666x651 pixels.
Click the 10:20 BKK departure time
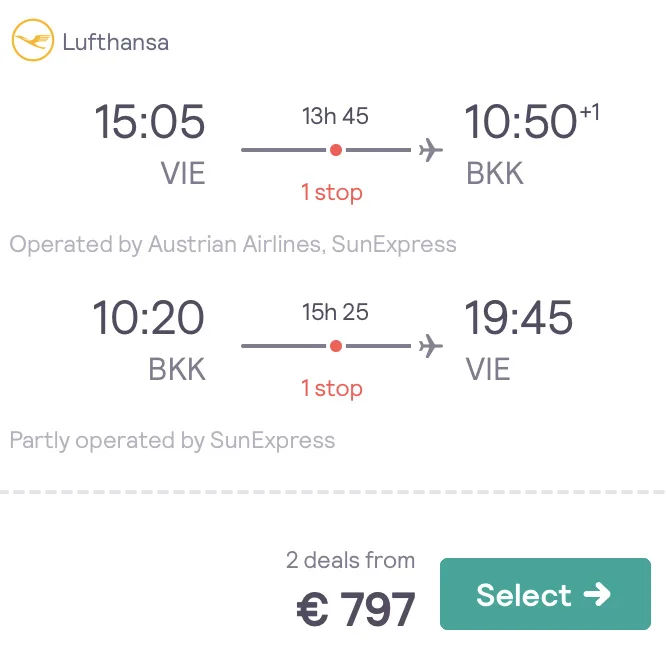point(148,318)
